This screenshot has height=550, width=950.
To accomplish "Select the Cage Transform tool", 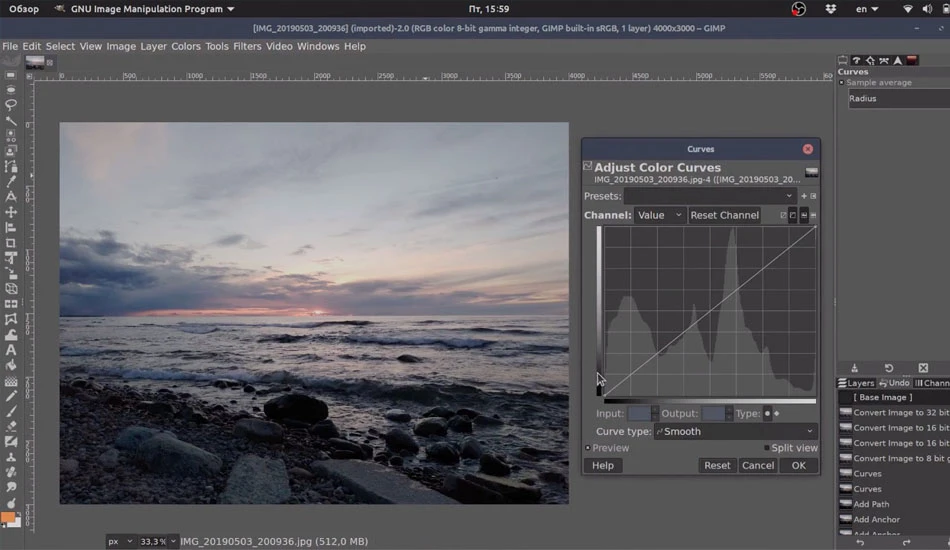I will pos(11,319).
